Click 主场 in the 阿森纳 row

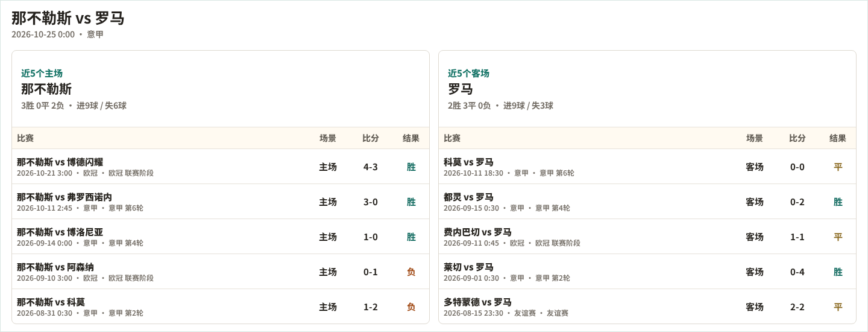click(x=328, y=272)
